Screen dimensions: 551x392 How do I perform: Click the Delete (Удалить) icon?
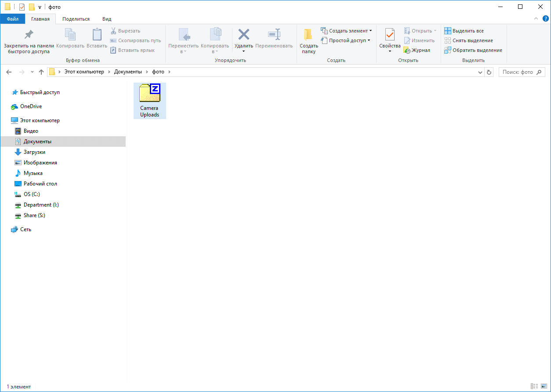pos(243,35)
